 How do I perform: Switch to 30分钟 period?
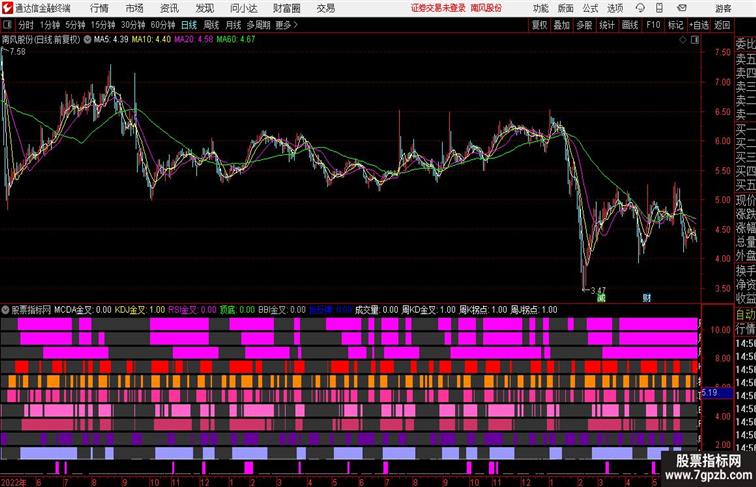[x=133, y=25]
